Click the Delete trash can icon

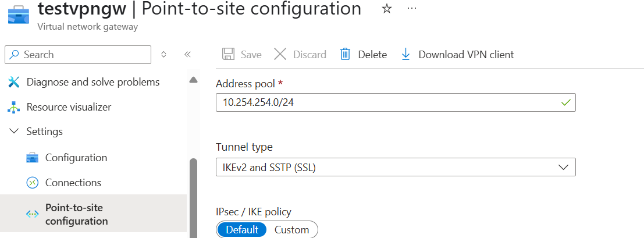pyautogui.click(x=345, y=54)
